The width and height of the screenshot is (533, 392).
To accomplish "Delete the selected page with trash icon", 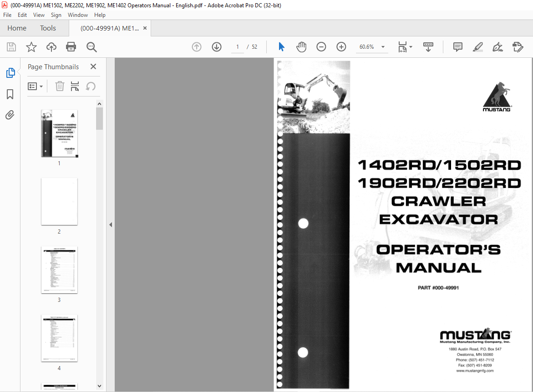I will [60, 87].
